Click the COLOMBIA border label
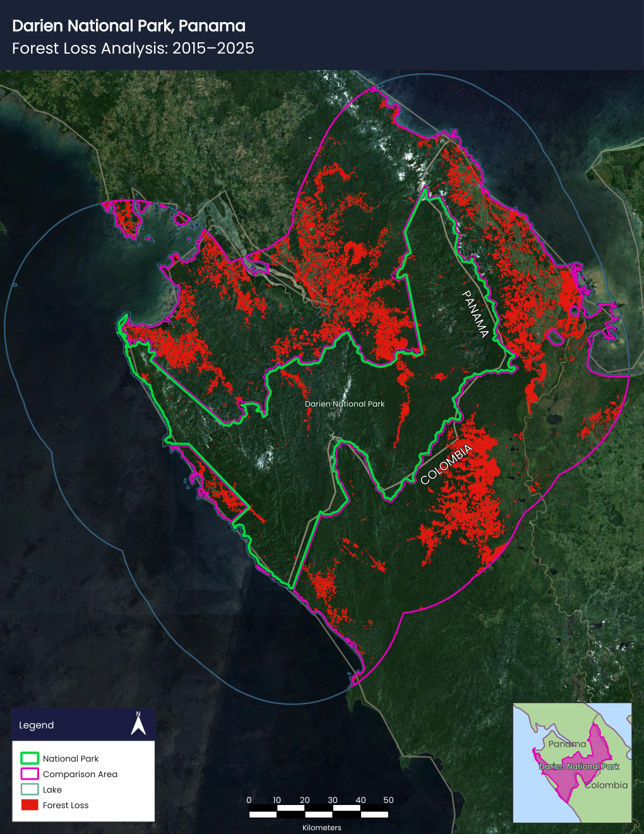644x834 pixels. (x=446, y=464)
